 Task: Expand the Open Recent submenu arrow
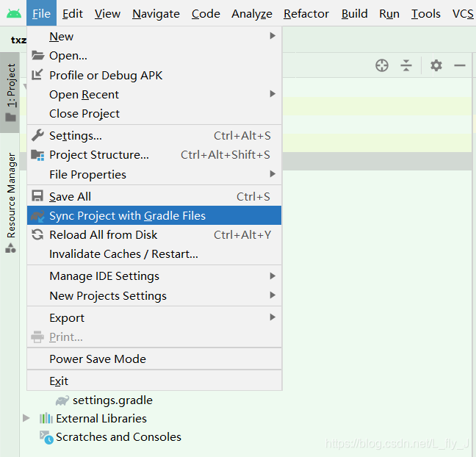273,94
